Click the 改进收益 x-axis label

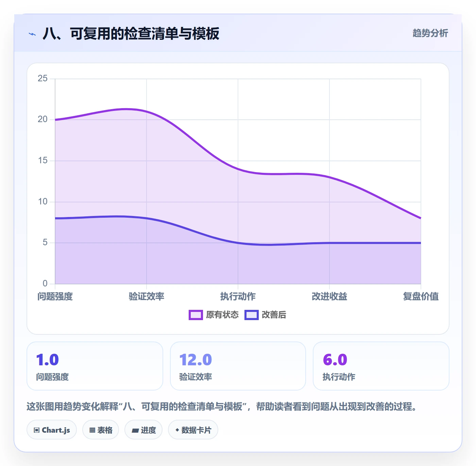click(x=329, y=297)
